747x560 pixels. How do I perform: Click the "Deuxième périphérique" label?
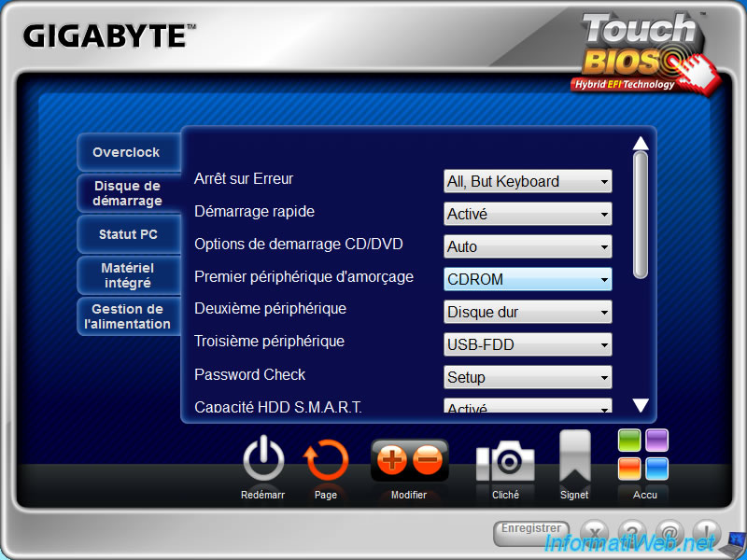(x=270, y=309)
